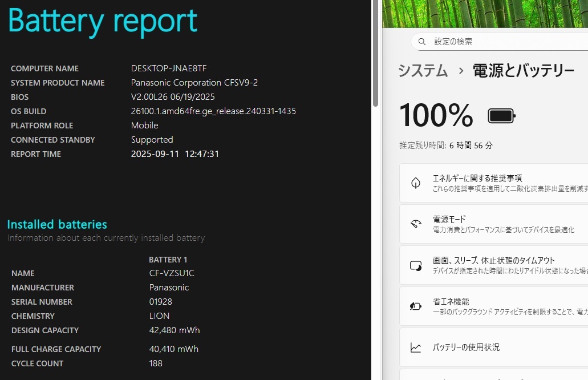Click the BATTERY 1 column header

click(168, 260)
